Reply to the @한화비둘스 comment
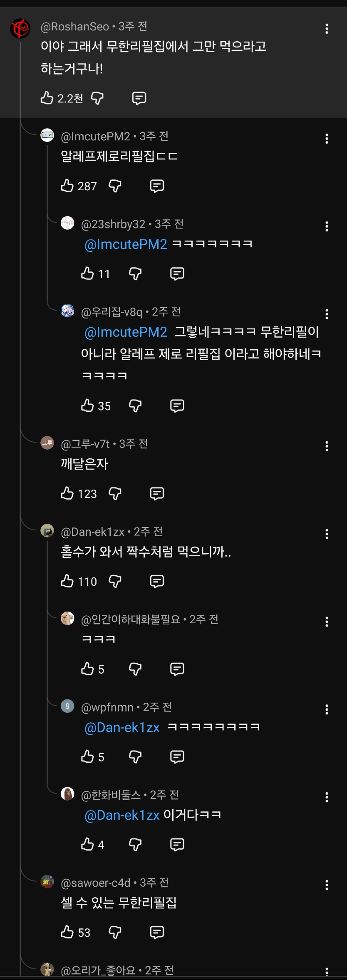347x980 pixels. click(177, 844)
